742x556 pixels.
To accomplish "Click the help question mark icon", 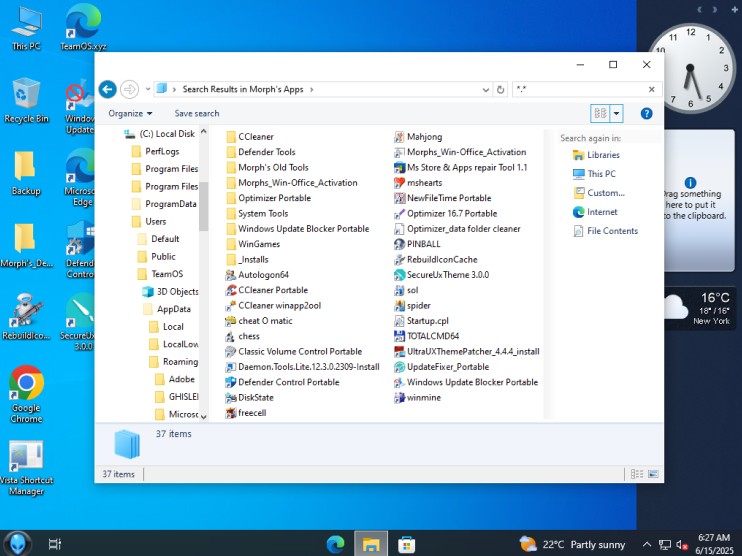I will [646, 114].
